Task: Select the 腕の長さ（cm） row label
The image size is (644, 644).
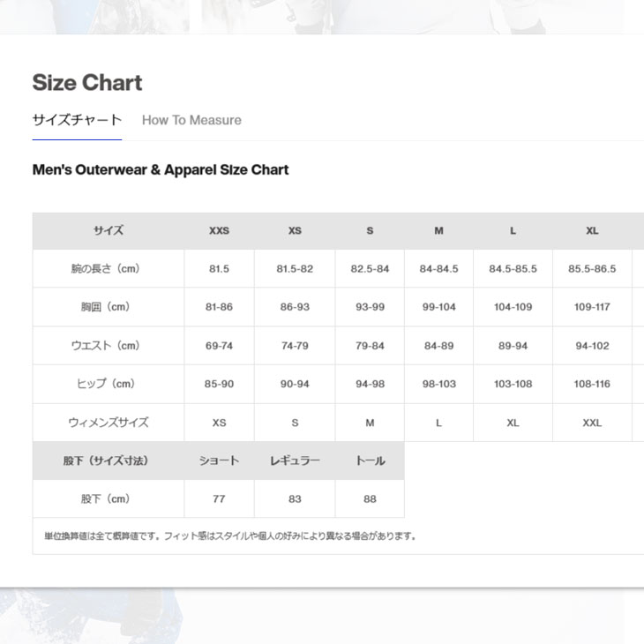Action: coord(109,268)
